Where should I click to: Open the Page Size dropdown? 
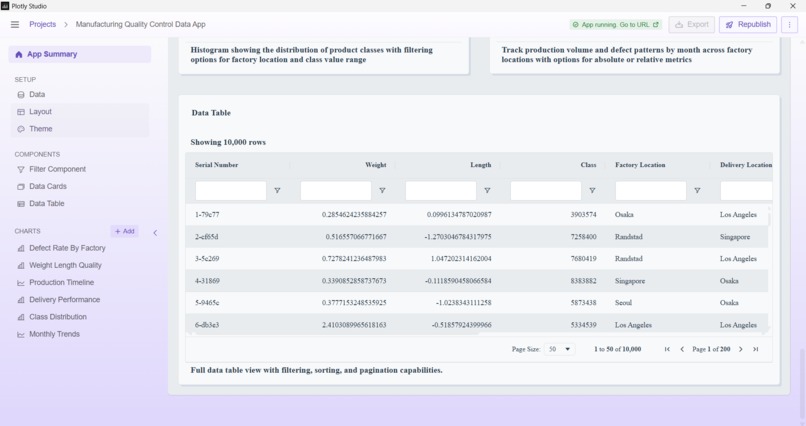[x=559, y=349]
